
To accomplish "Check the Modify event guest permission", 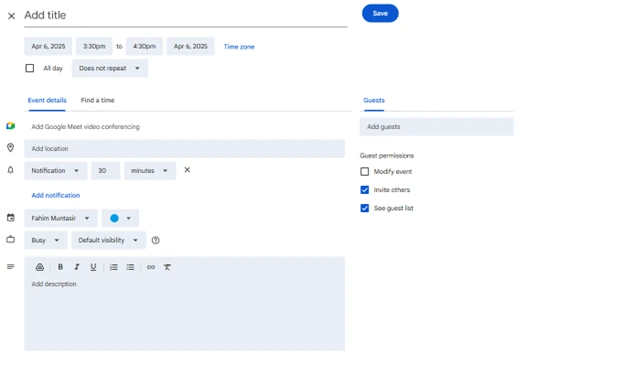I will pos(365,171).
